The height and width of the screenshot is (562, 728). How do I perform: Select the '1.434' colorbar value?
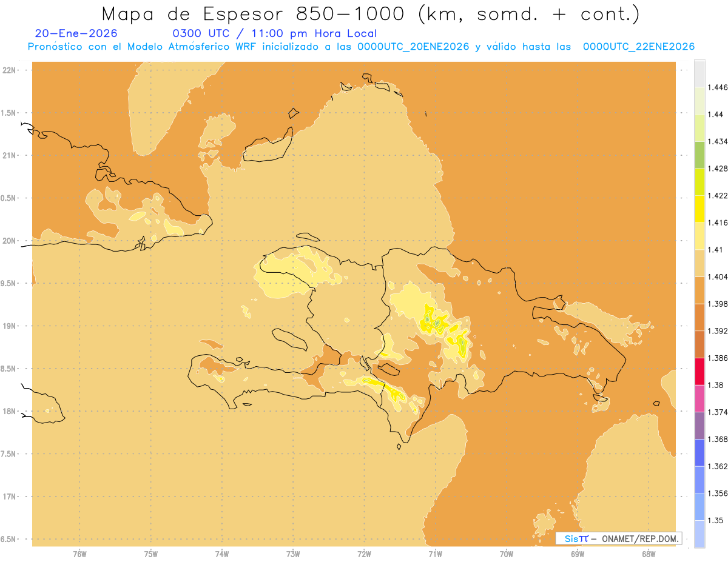click(718, 142)
